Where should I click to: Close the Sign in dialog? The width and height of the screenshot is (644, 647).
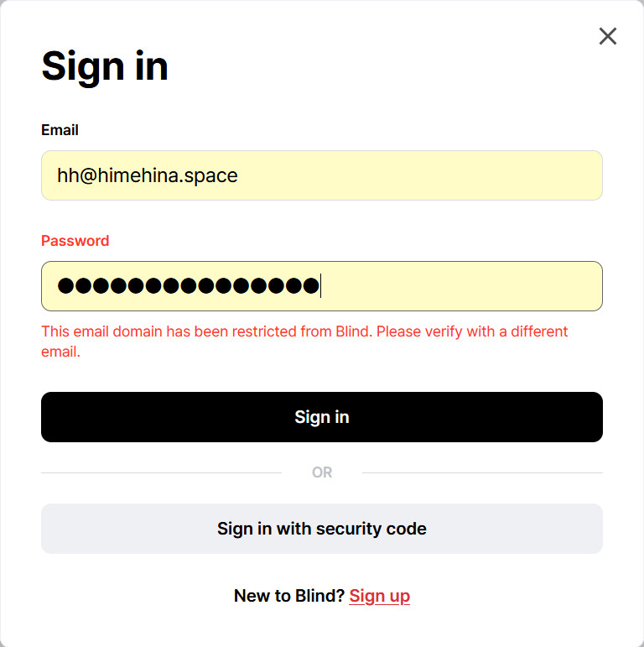[608, 36]
